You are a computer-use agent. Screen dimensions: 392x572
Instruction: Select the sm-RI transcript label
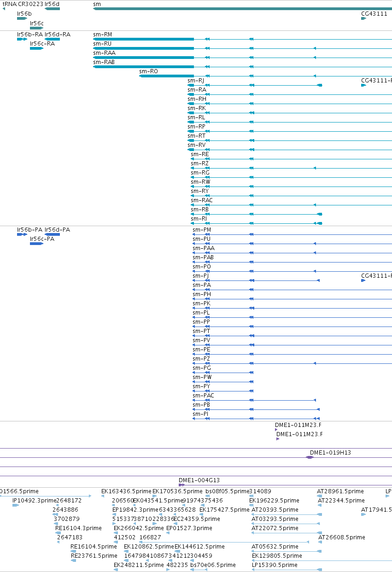(x=199, y=219)
